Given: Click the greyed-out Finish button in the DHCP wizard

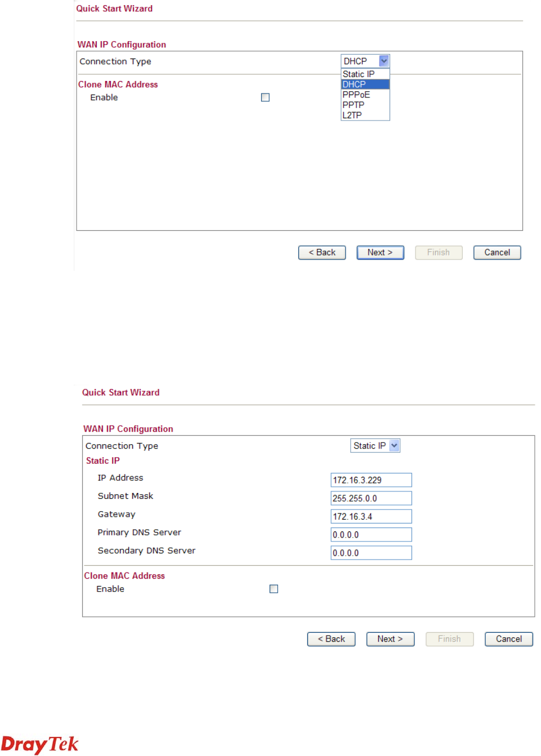Looking at the screenshot, I should point(439,252).
